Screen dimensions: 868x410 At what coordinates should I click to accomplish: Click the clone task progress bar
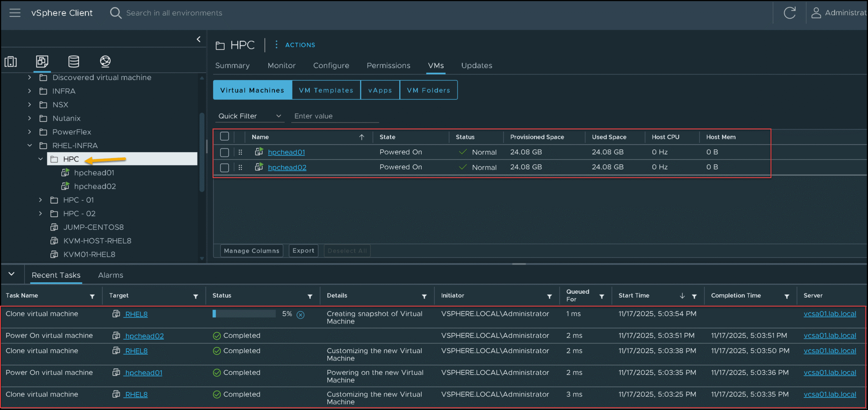point(244,314)
